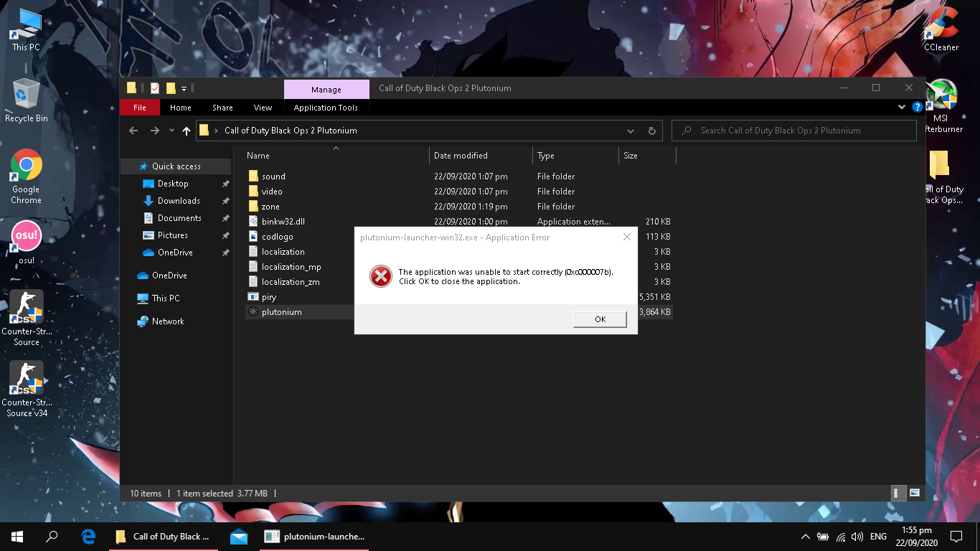Open the Action Center notifications
980x551 pixels.
956,536
